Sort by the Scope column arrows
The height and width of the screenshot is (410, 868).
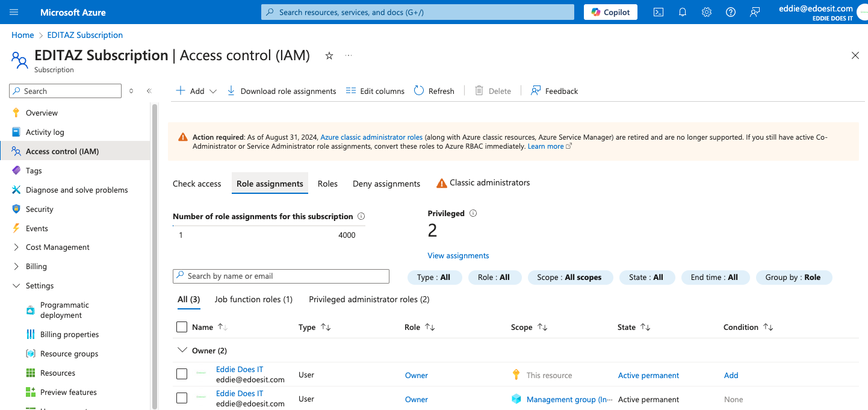tap(542, 327)
